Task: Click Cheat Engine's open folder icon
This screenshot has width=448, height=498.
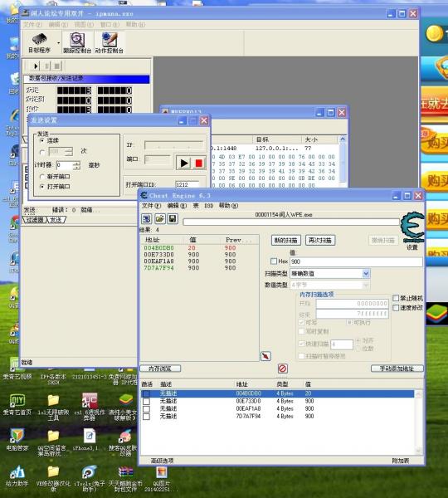Action: click(160, 218)
